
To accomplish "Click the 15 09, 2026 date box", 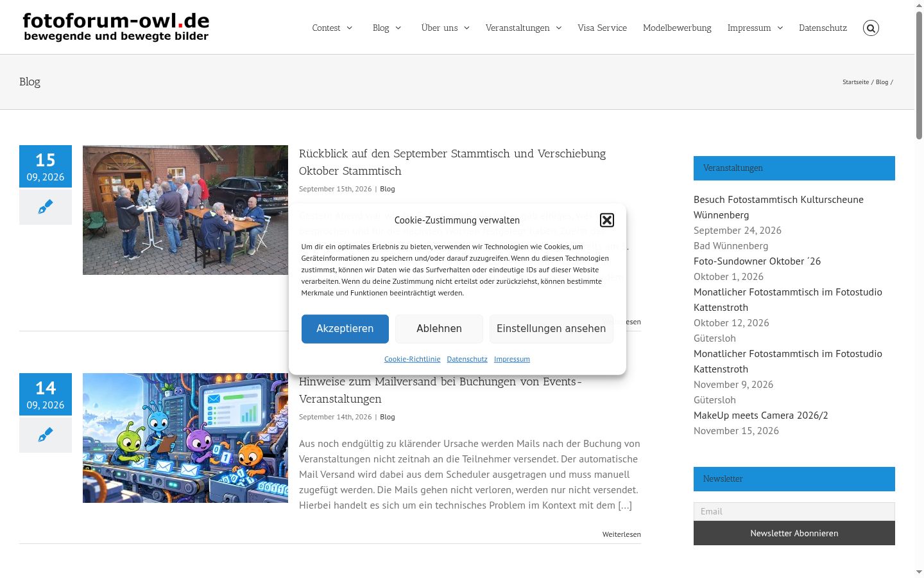I will [46, 166].
